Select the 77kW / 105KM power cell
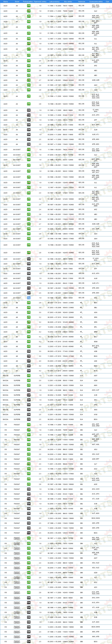The height and width of the screenshot is (644, 112). [x=68, y=400]
